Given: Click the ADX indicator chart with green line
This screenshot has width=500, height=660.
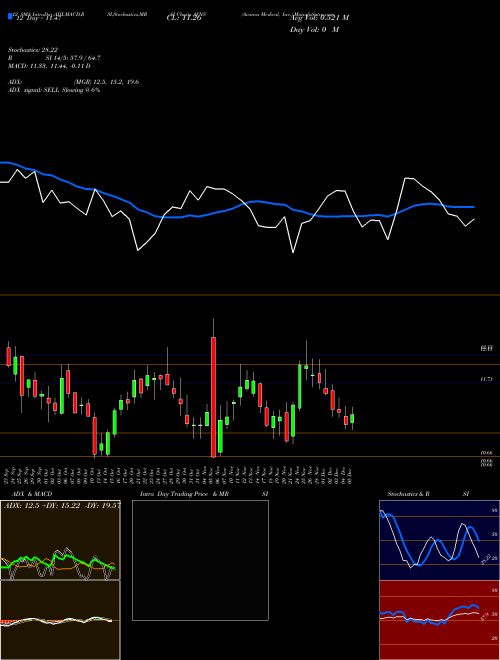Looking at the screenshot, I should coord(60,540).
